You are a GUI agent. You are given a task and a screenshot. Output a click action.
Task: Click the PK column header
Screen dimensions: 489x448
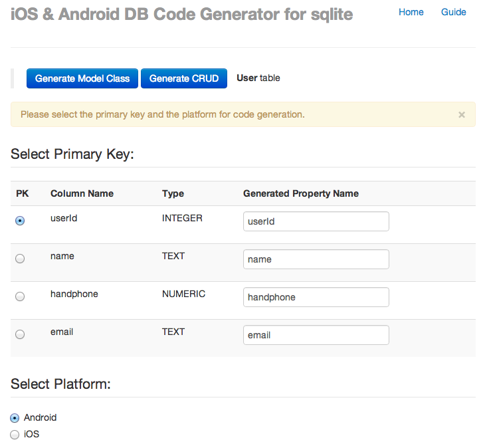click(23, 193)
